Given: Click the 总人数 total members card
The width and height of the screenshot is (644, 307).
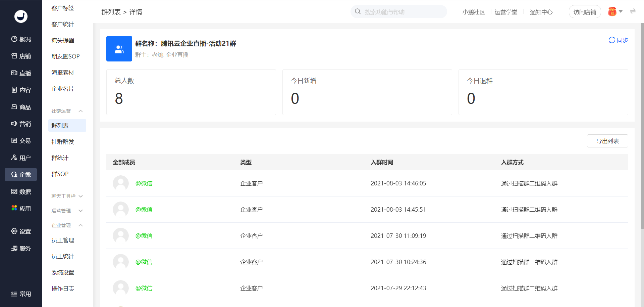Looking at the screenshot, I should click(x=191, y=92).
